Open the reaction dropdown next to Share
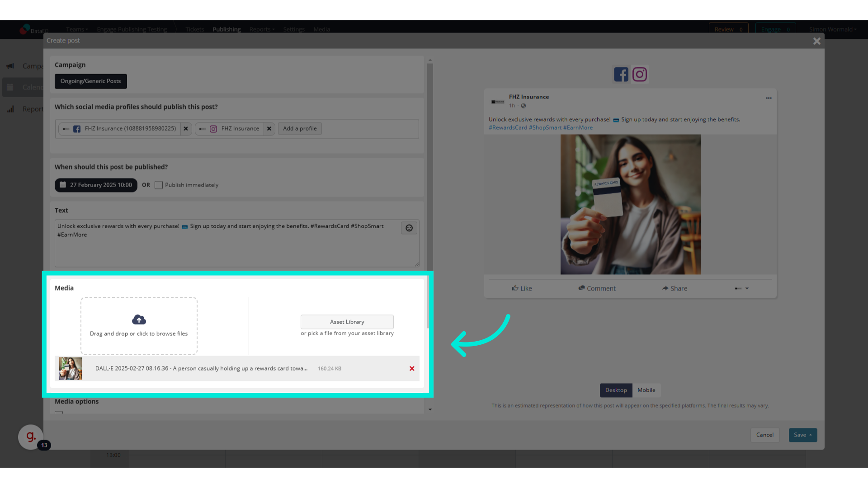 747,288
